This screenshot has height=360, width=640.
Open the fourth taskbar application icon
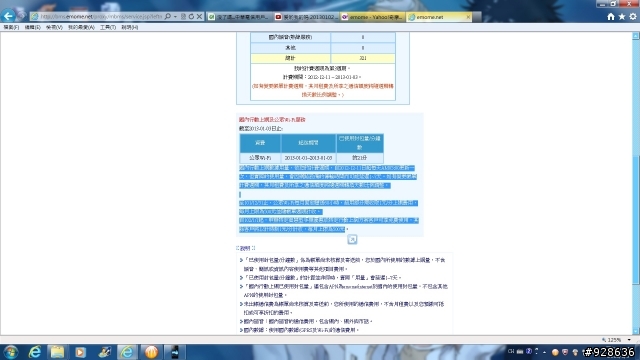[x=104, y=352]
